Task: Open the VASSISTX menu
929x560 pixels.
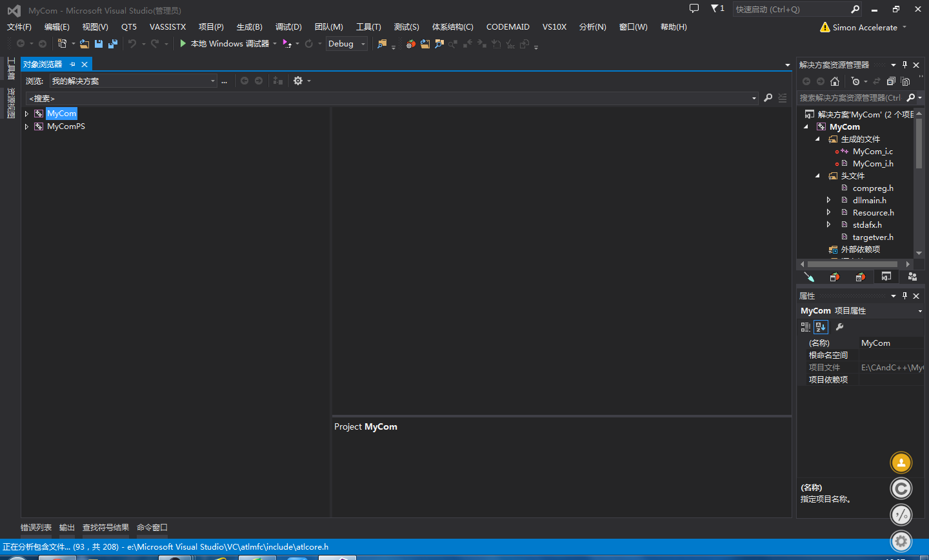Action: pyautogui.click(x=168, y=27)
